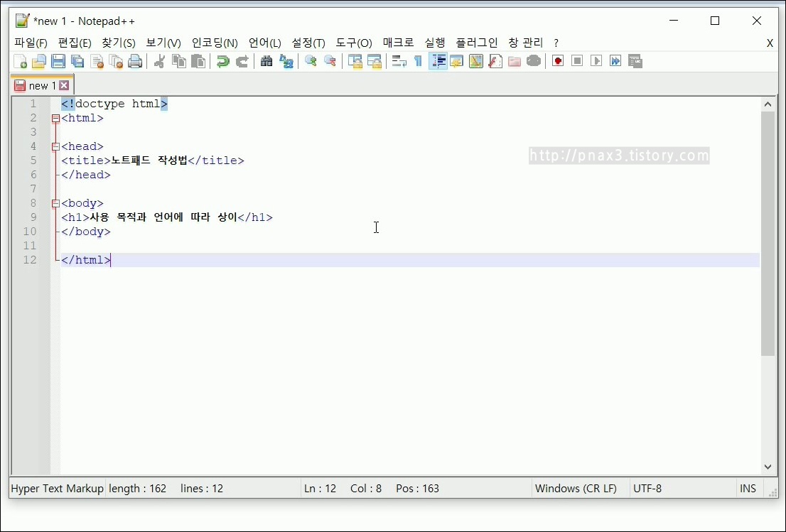
Task: Toggle the Show Indent Guide icon
Action: [x=438, y=61]
